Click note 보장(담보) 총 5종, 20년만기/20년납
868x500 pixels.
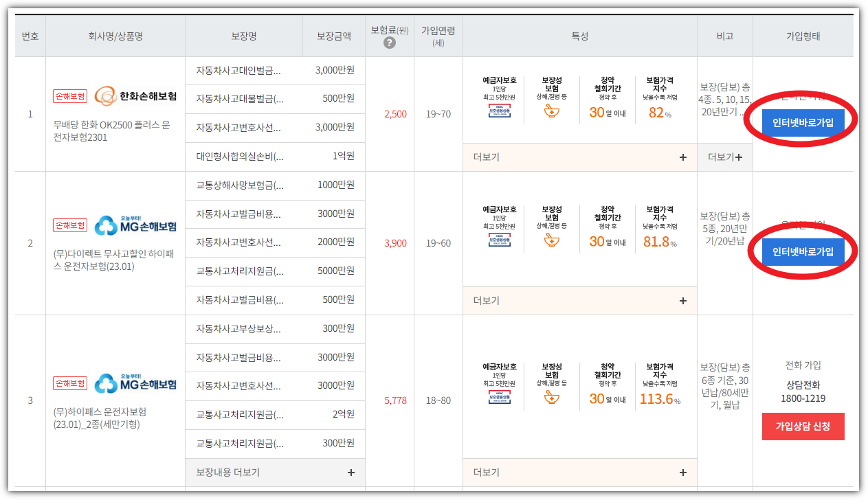click(x=725, y=229)
